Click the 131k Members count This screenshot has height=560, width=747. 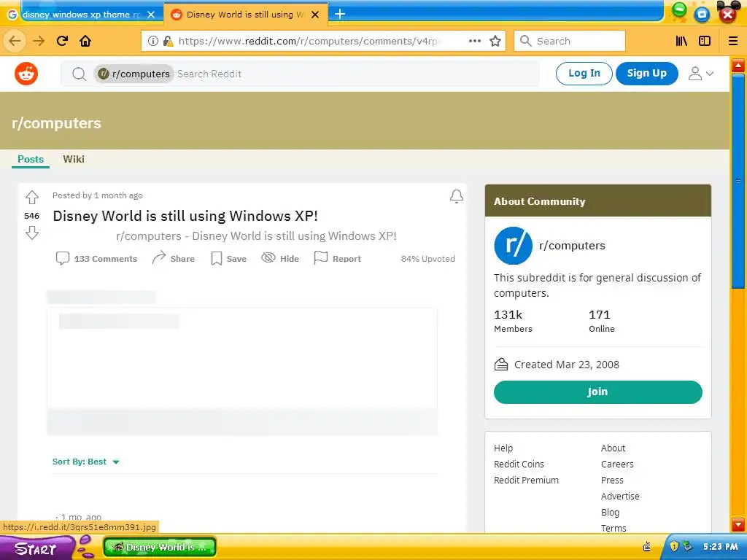[513, 321]
